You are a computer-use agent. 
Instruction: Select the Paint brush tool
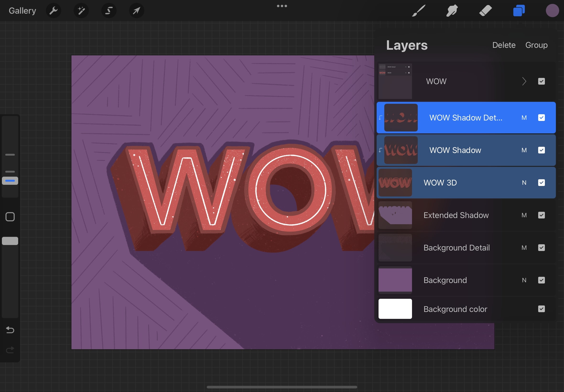click(x=418, y=11)
